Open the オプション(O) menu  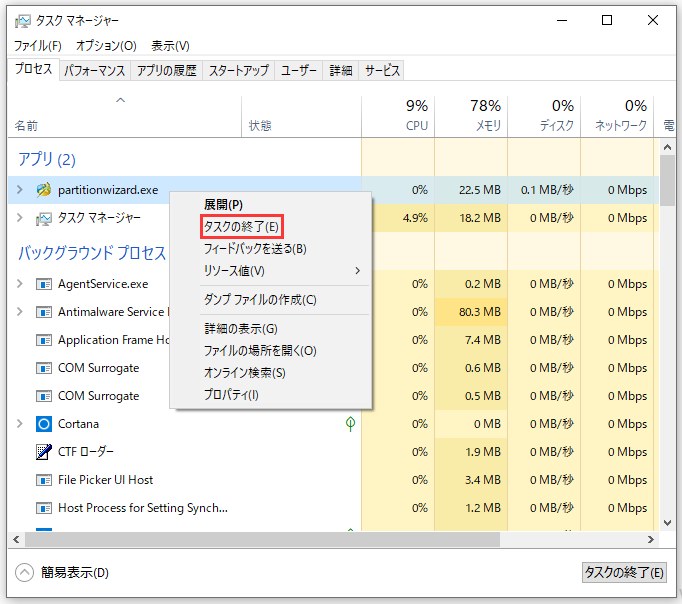pos(106,46)
